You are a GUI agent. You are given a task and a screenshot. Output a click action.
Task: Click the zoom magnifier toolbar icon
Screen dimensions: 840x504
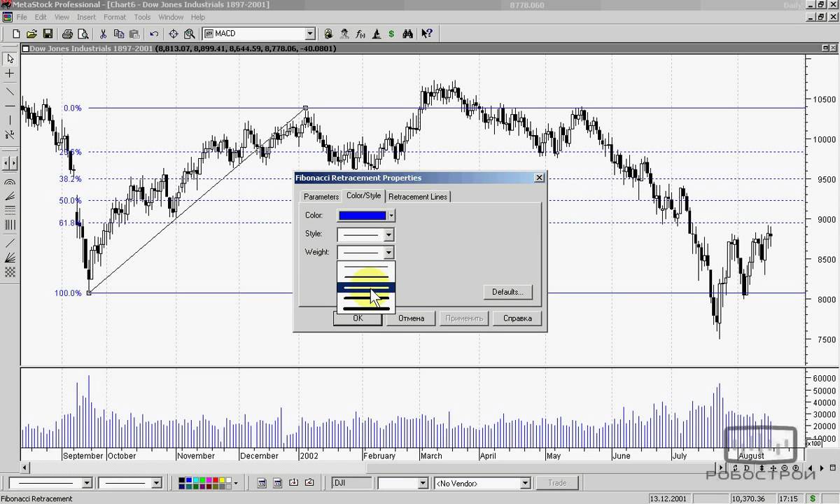point(189,34)
